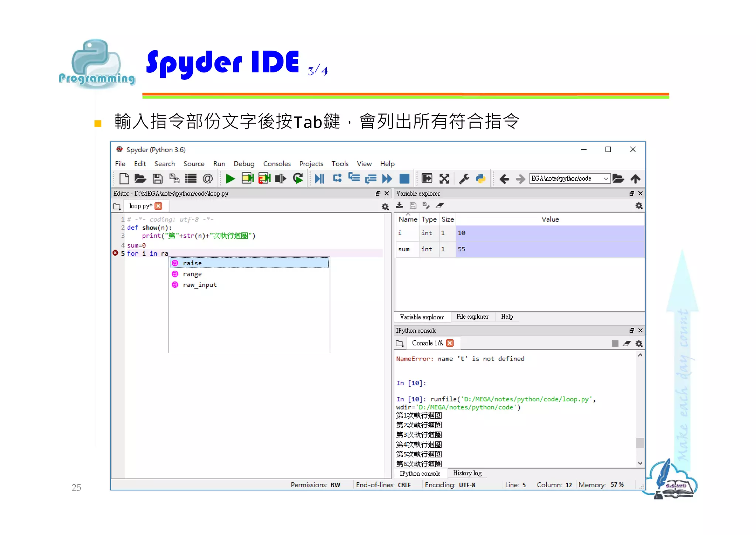Image resolution: width=756 pixels, height=535 pixels.
Task: Open the Source menu
Action: [194, 164]
